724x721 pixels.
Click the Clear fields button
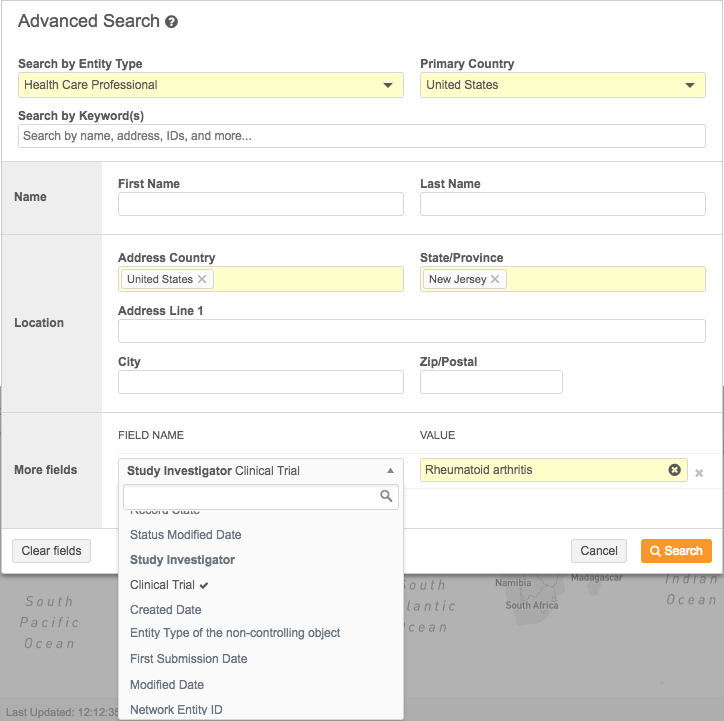pos(51,551)
